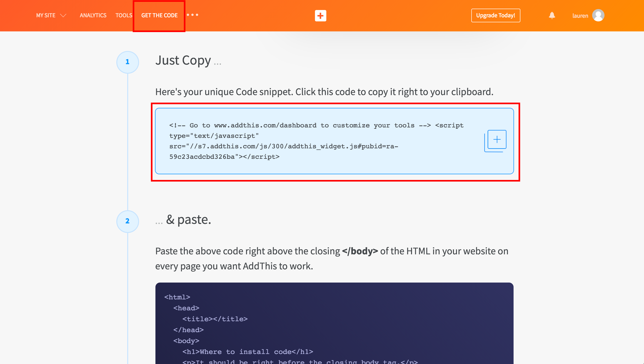Go to the ANALYTICS tab
The image size is (644, 364).
coord(93,15)
